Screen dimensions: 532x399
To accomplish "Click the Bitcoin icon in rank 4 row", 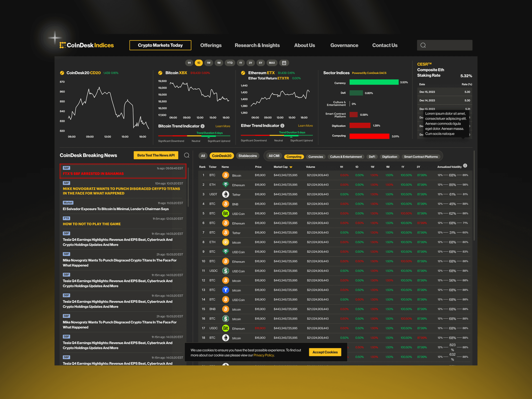I will coord(226,204).
